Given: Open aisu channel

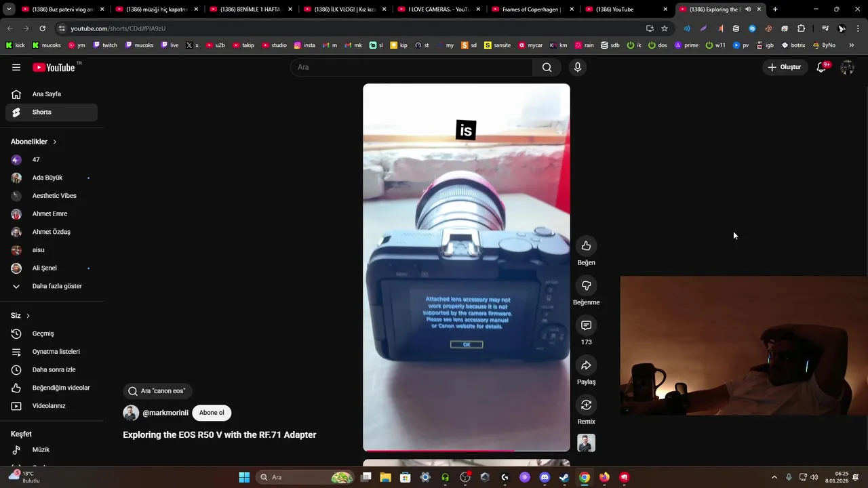Looking at the screenshot, I should tap(52, 250).
